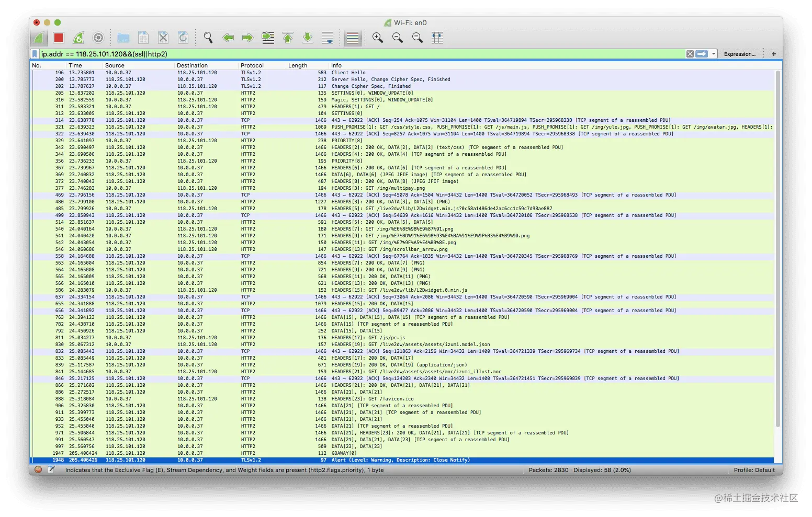Select packet 546 GET /img/scrollbar_arrow.png
Screen dimensions: 812x517
click(x=402, y=249)
